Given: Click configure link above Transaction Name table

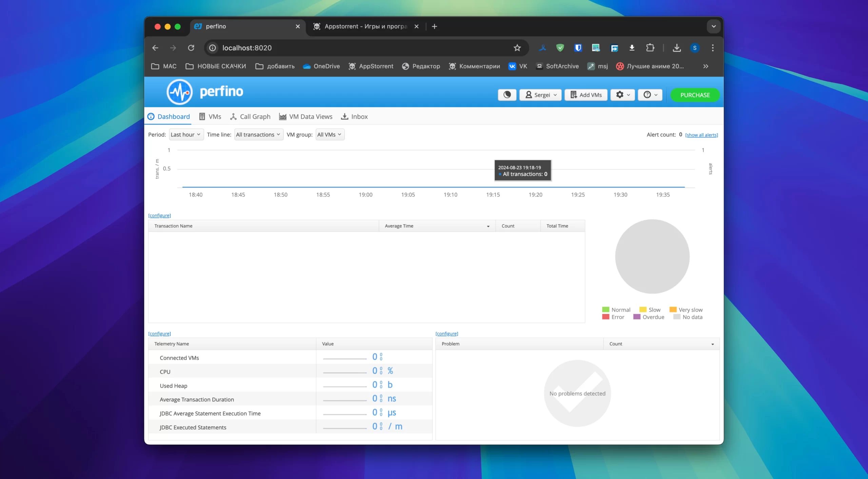Looking at the screenshot, I should click(x=159, y=215).
